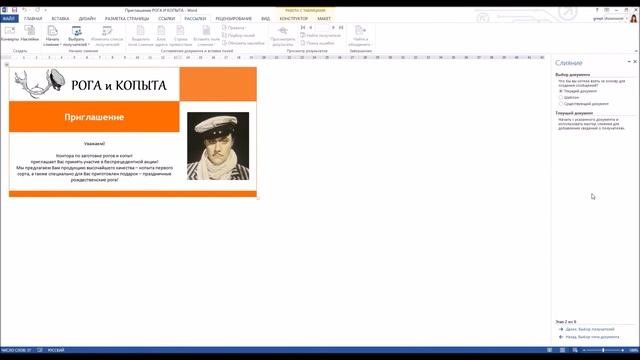Click the Save icon in quick access toolbar
This screenshot has height=360, width=640.
click(x=14, y=10)
